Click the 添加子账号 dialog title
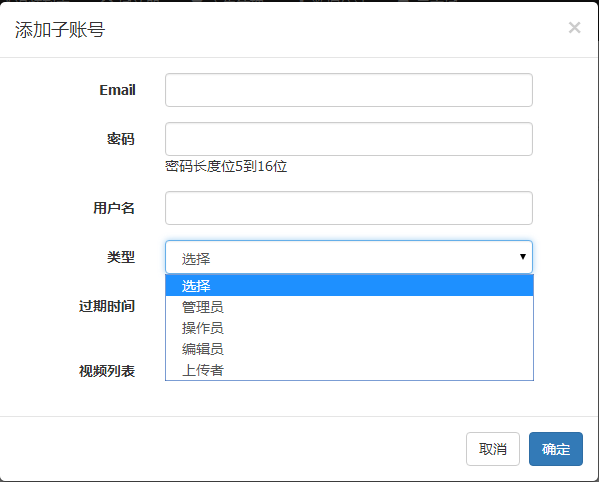 [x=60, y=29]
